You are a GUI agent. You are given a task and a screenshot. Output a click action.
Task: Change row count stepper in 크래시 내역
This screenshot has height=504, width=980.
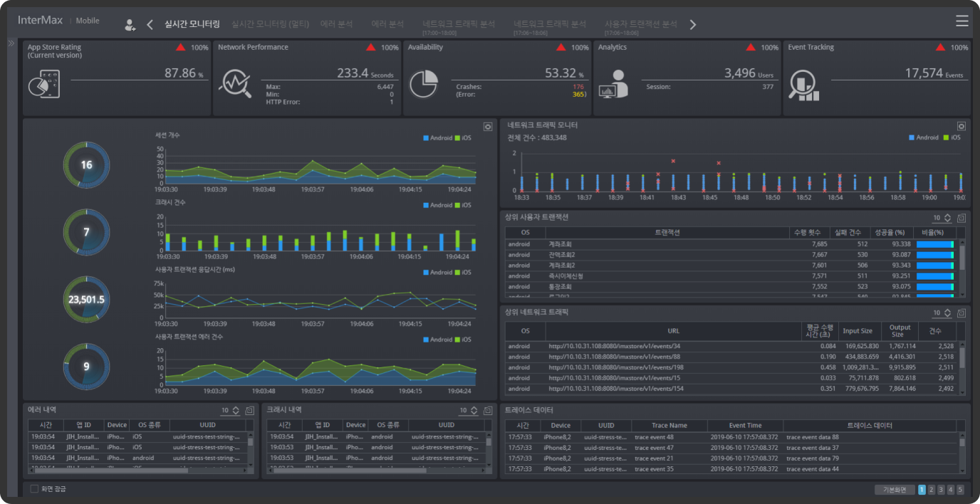click(474, 411)
